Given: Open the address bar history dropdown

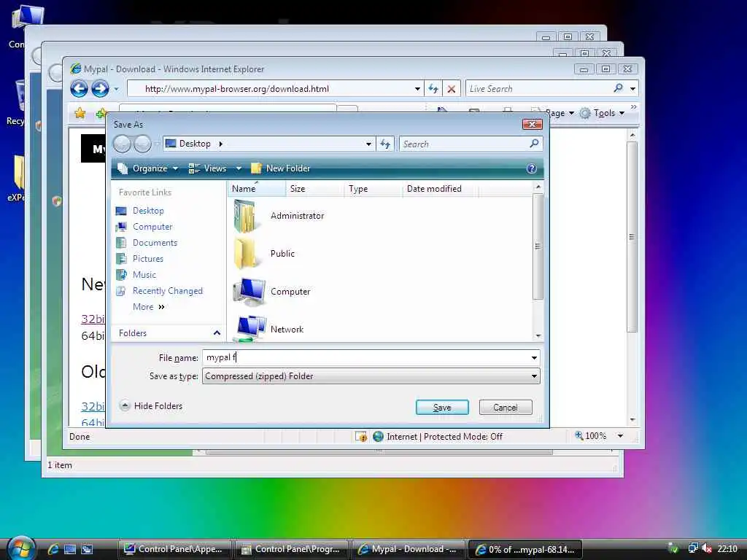Looking at the screenshot, I should [x=417, y=88].
